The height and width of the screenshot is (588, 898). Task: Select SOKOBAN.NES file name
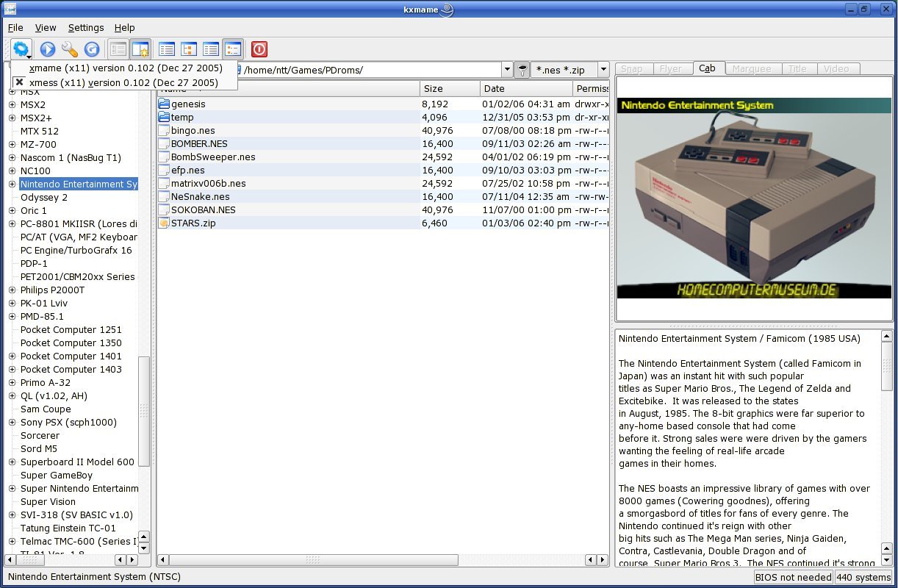click(204, 209)
